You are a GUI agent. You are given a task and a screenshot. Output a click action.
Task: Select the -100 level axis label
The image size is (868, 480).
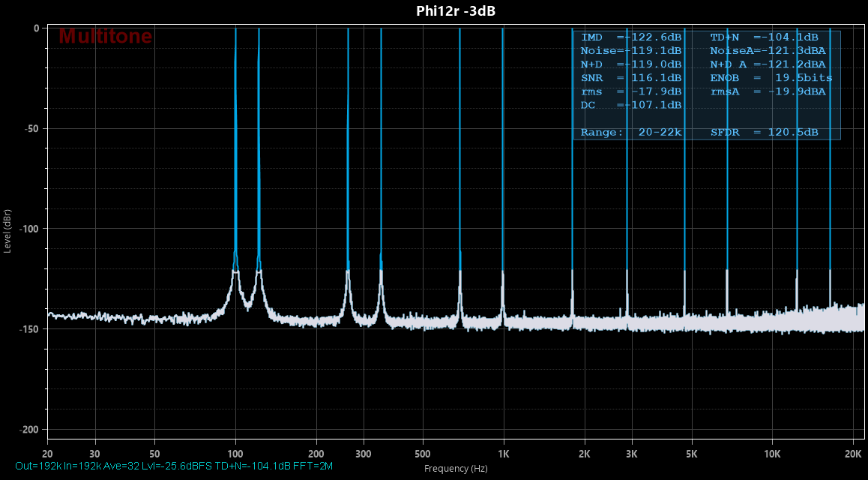click(29, 229)
